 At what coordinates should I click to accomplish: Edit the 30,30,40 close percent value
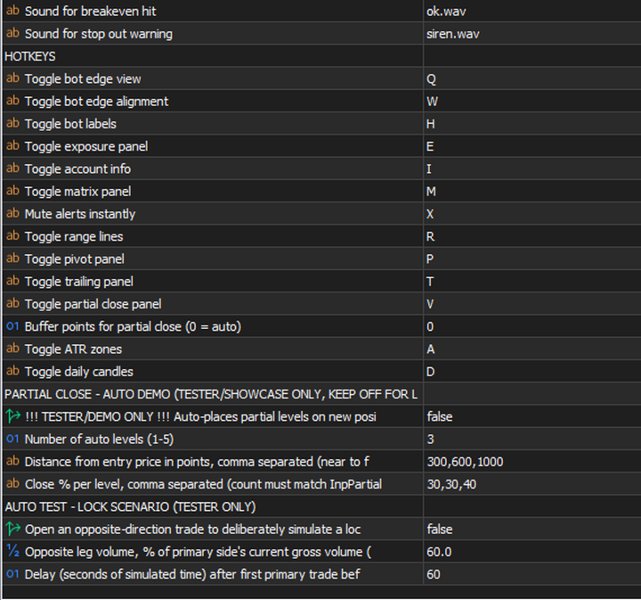532,484
